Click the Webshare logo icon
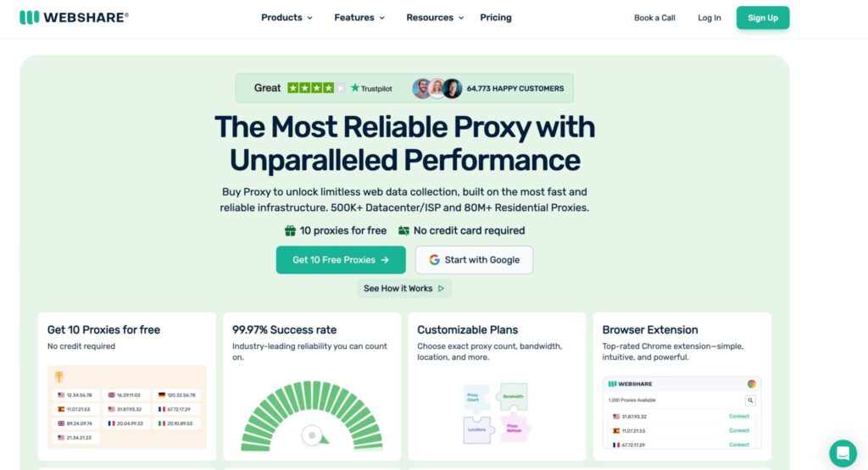Viewport: 868px width, 470px height. (30, 18)
